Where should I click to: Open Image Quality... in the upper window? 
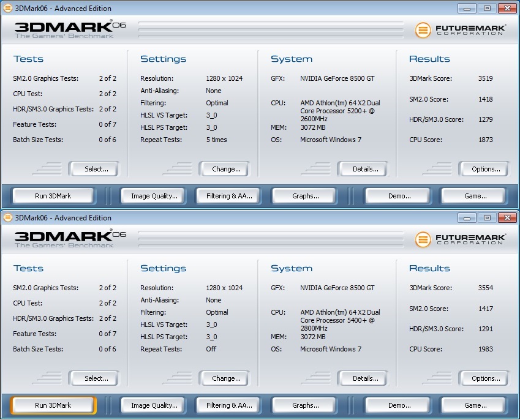pyautogui.click(x=154, y=196)
